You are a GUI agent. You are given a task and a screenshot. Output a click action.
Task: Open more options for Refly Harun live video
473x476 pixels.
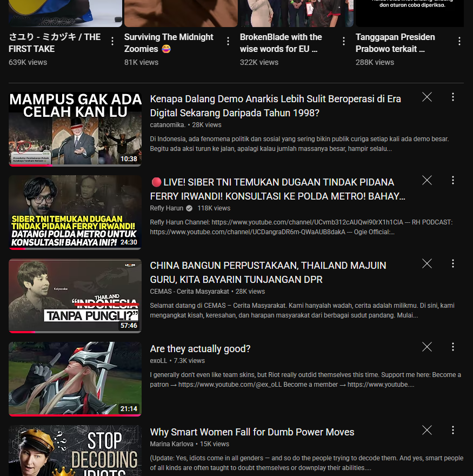tap(453, 181)
